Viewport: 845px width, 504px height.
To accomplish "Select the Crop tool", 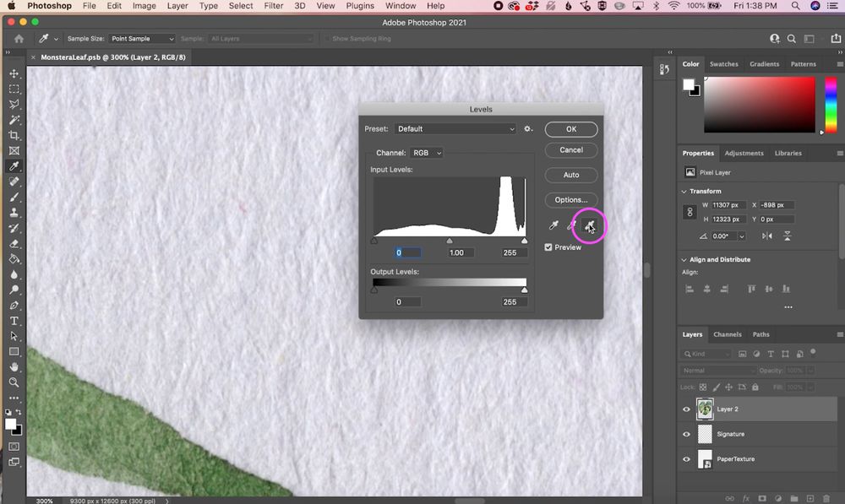I will pos(14,135).
